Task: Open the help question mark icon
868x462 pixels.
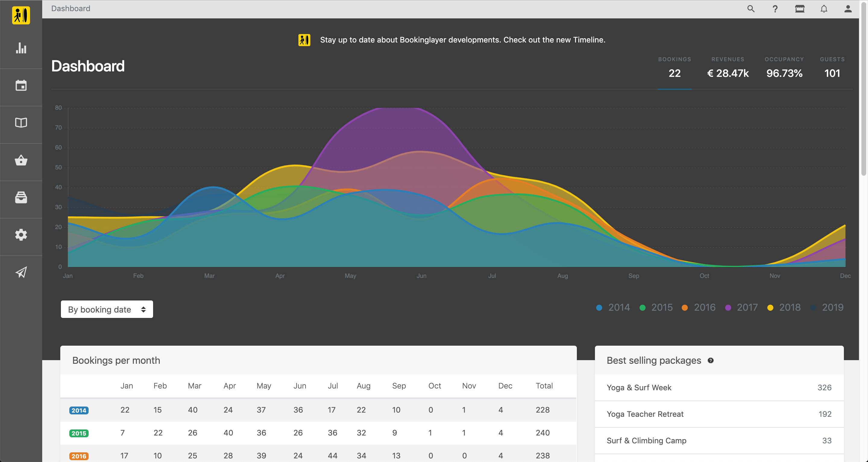Action: [x=775, y=9]
